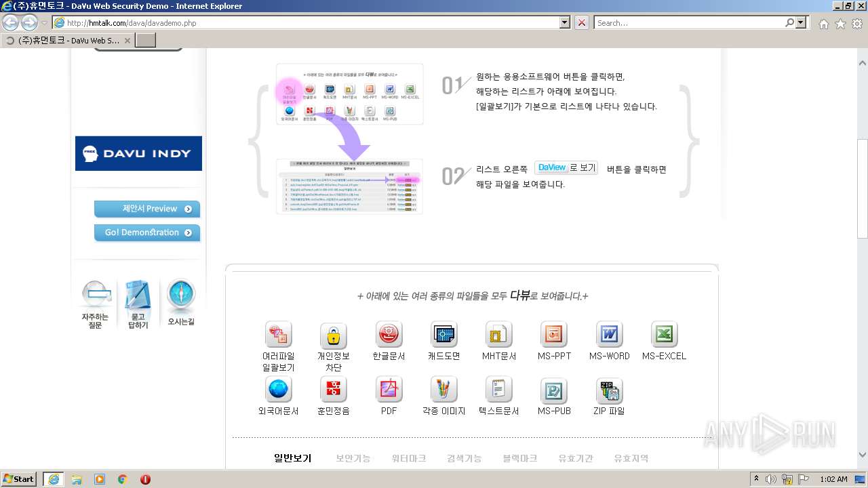
Task: Open the MS-PUB icon
Action: pos(554,390)
